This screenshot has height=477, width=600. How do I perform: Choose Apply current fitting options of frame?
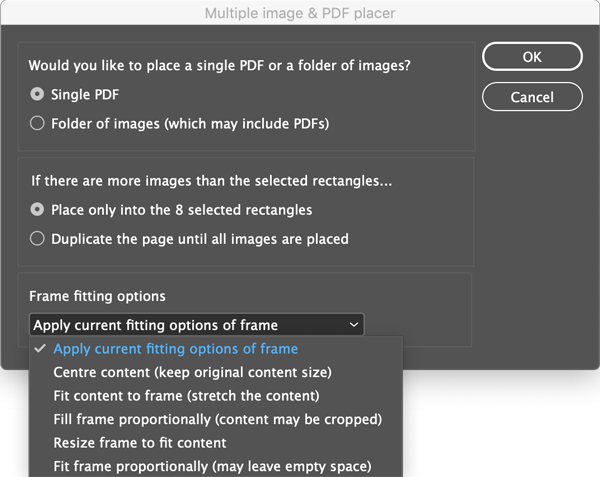pyautogui.click(x=175, y=349)
